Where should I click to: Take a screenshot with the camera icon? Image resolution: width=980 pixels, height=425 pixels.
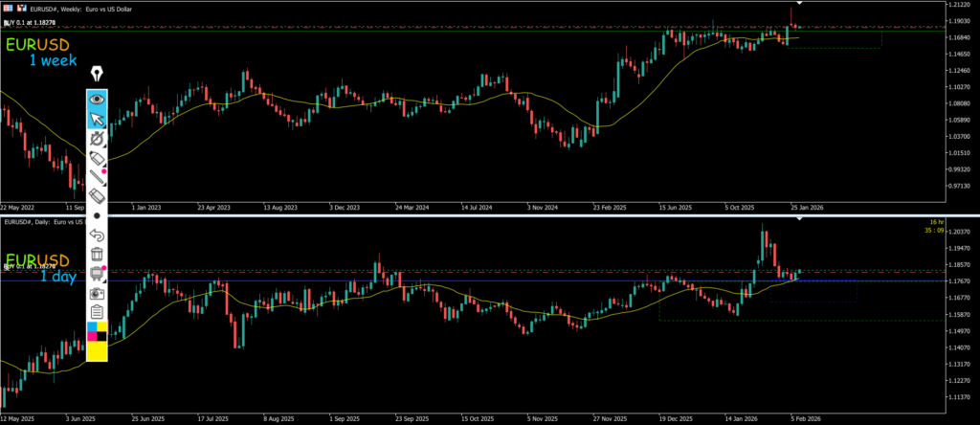(97, 293)
